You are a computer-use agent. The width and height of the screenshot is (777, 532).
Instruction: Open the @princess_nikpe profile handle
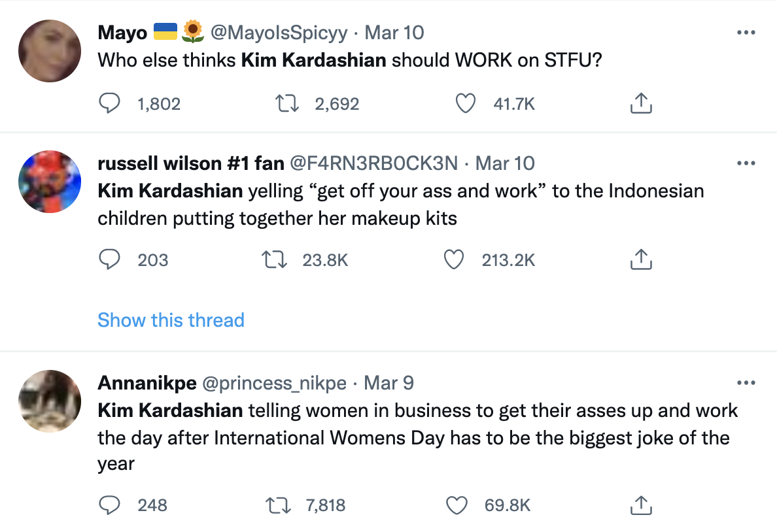click(x=275, y=382)
